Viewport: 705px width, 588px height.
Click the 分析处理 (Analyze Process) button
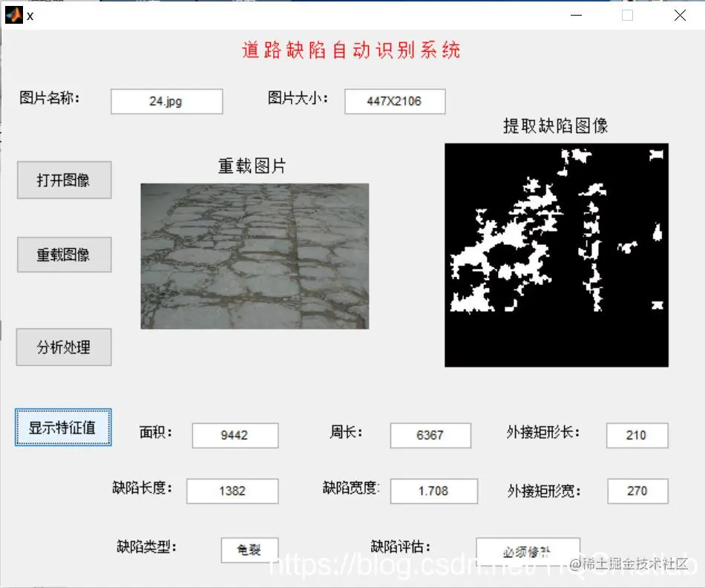(64, 347)
